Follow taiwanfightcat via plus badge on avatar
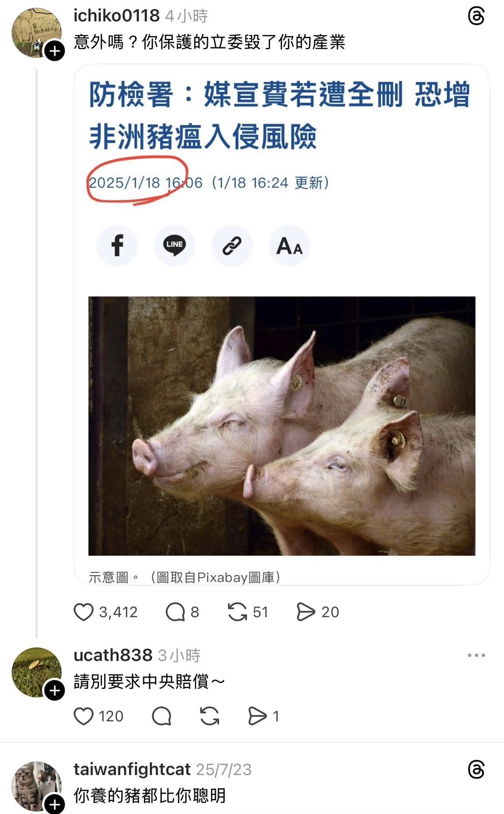504x814 pixels. click(54, 805)
